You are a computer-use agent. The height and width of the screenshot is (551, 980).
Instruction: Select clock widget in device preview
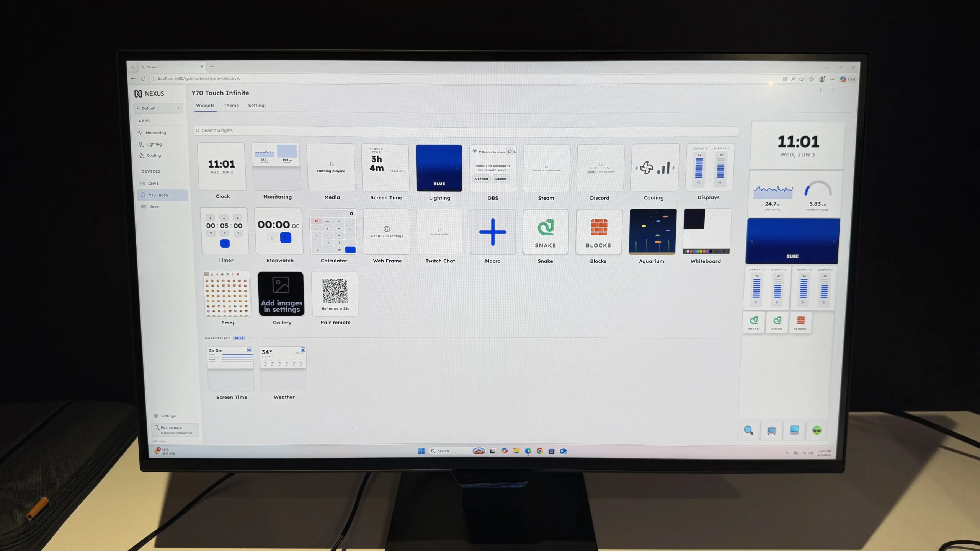pos(798,146)
